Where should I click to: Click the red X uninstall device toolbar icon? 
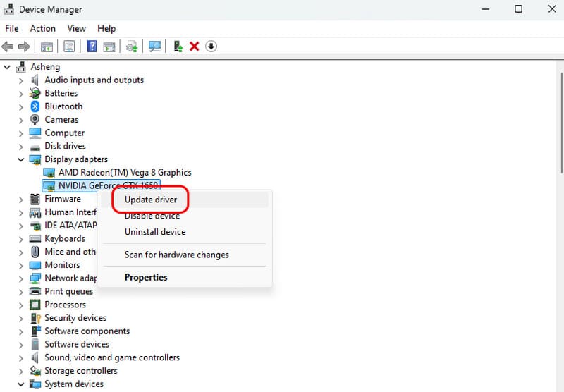click(x=195, y=47)
